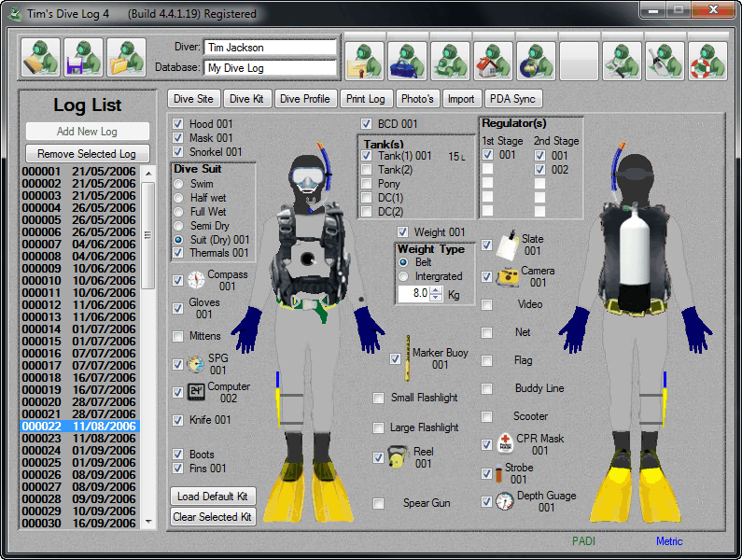Click the diver with life ring help icon

(x=707, y=61)
